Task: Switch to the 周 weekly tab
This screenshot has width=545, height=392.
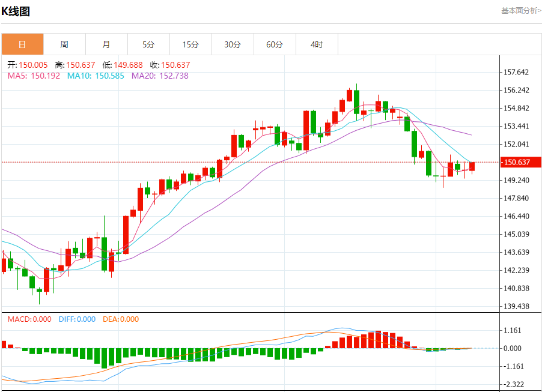Action: pos(64,44)
